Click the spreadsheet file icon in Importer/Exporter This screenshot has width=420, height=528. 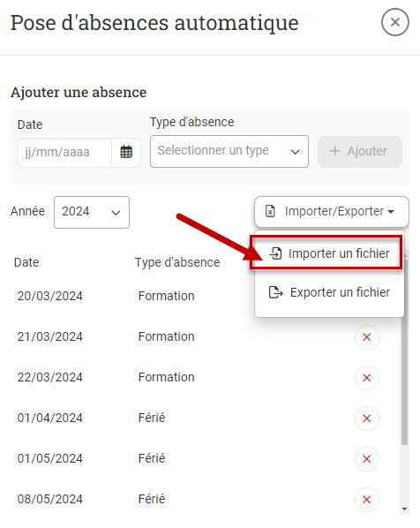270,212
